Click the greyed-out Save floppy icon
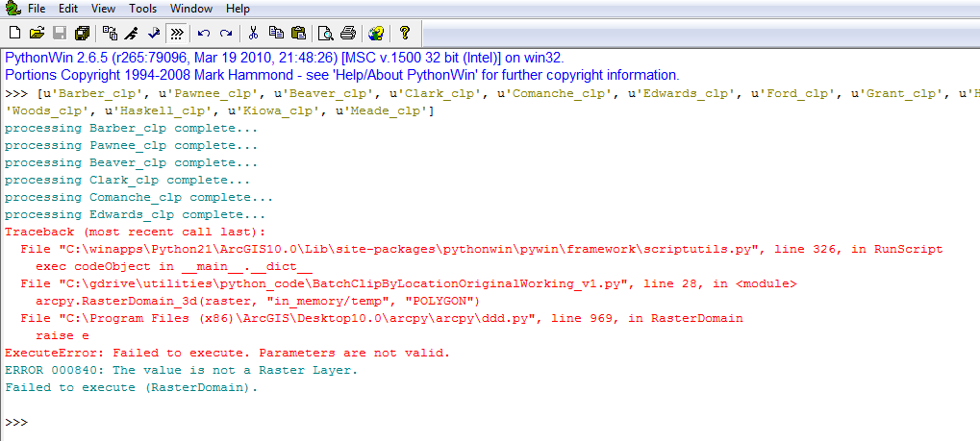 [60, 33]
